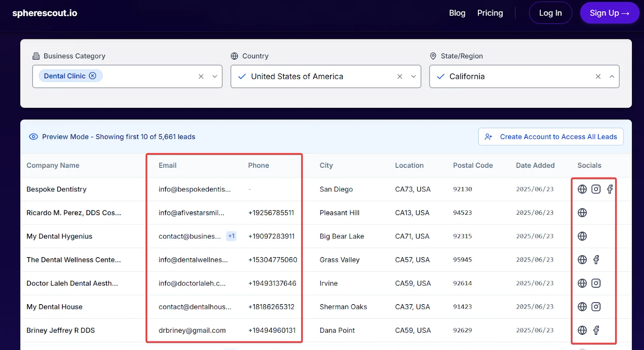
Task: Visit Ricardo M. Perez website globe icon
Action: point(582,213)
